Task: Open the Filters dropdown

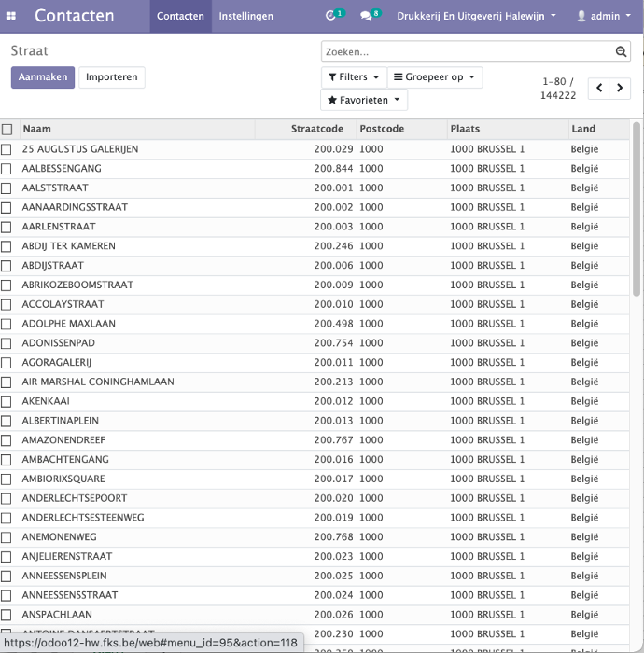Action: (x=354, y=77)
